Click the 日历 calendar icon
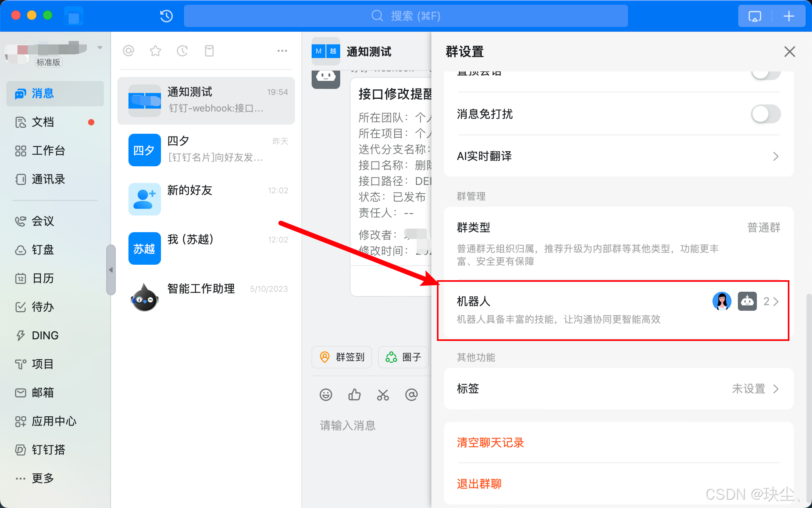812x508 pixels. click(21, 278)
